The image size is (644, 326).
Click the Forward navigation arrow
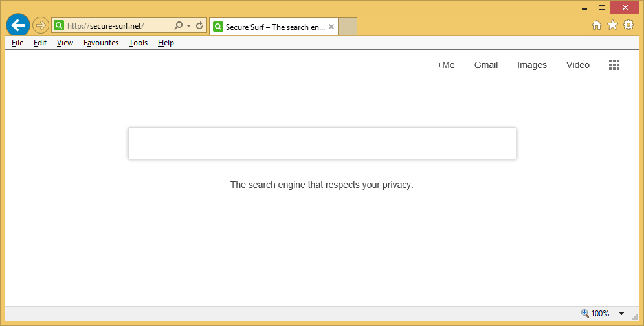[x=40, y=25]
